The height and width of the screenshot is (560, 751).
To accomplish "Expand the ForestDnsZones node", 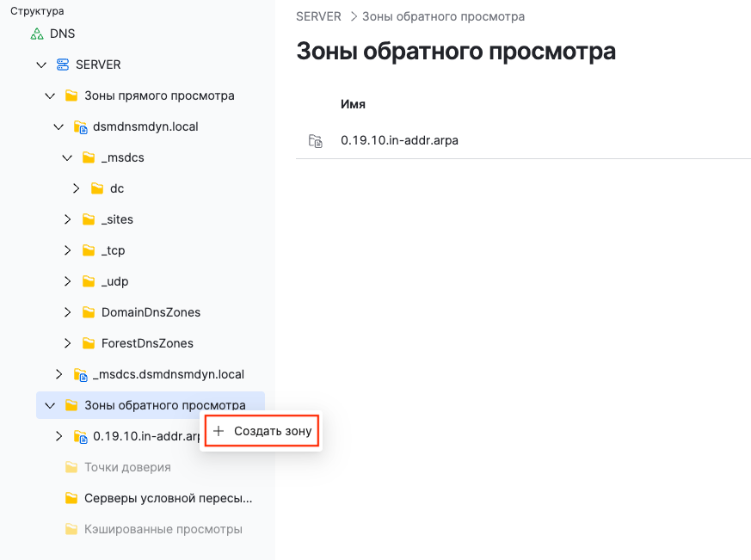I will tap(68, 343).
